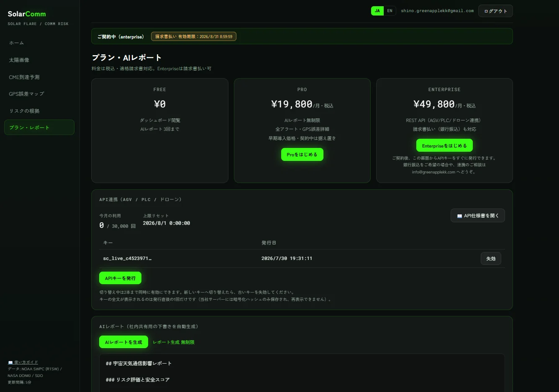Generate report with AIレポートを生成

click(x=123, y=342)
